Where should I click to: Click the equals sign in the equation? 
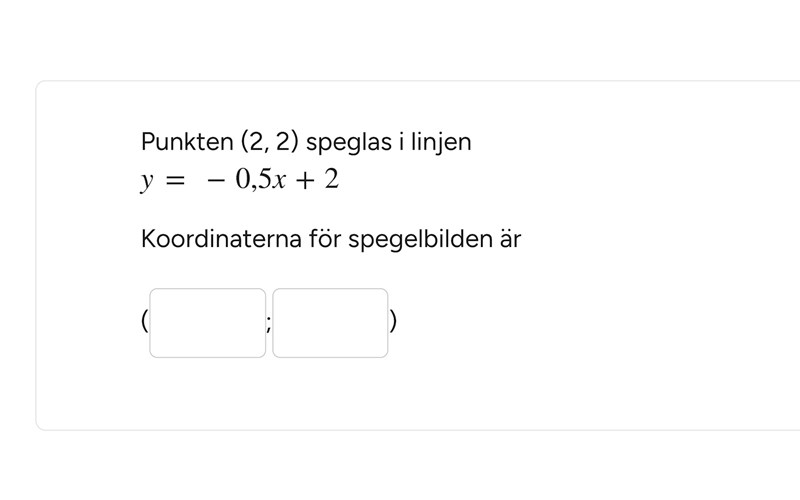(x=177, y=181)
